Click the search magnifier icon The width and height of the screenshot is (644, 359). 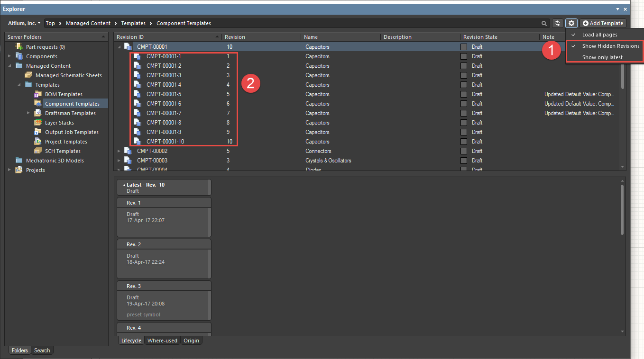(x=544, y=23)
